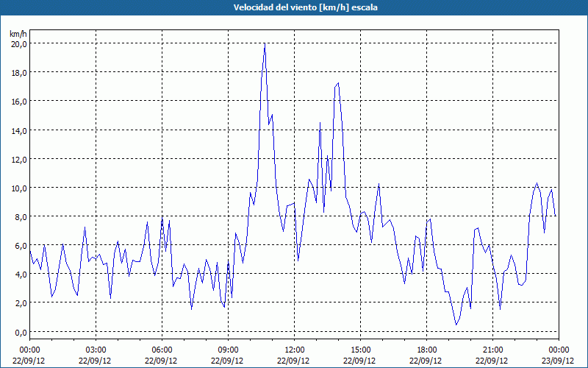
Task: Select the '2,0' y-axis label
Action: 21,303
